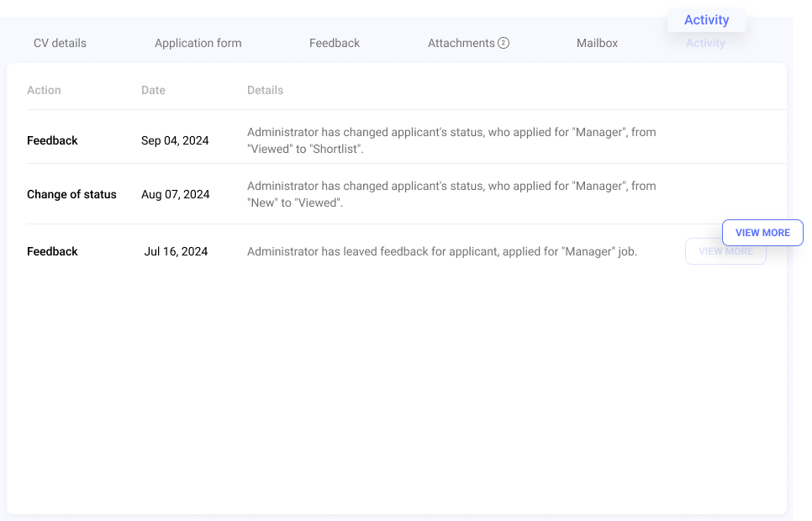
Task: Select the Change of status row
Action: [x=71, y=194]
